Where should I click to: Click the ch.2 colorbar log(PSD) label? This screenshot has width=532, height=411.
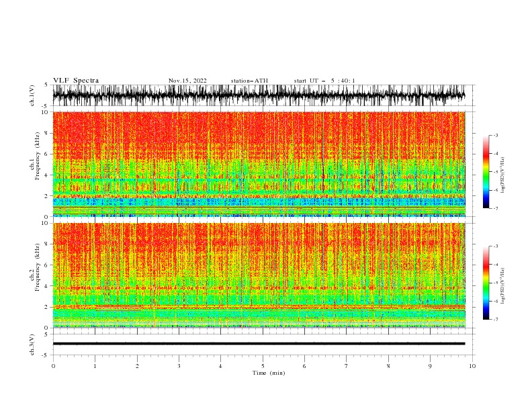503,286
